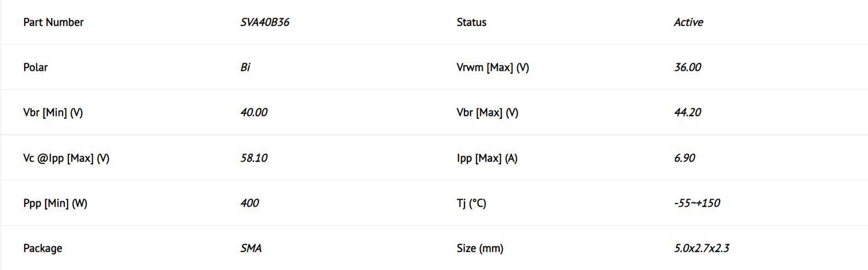The image size is (868, 270).
Task: Click the Ppp [Min] (W) value 400
Action: tap(250, 203)
